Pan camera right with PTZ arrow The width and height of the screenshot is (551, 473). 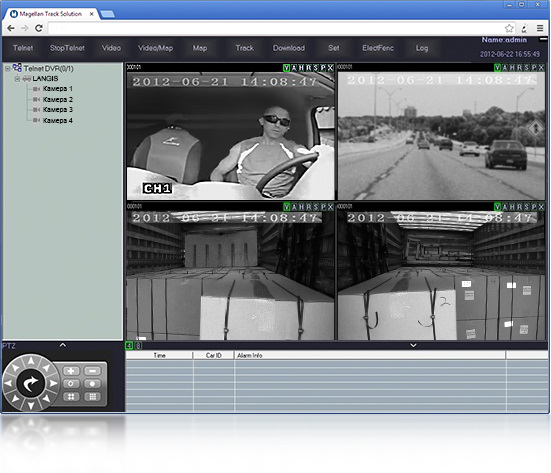(53, 383)
